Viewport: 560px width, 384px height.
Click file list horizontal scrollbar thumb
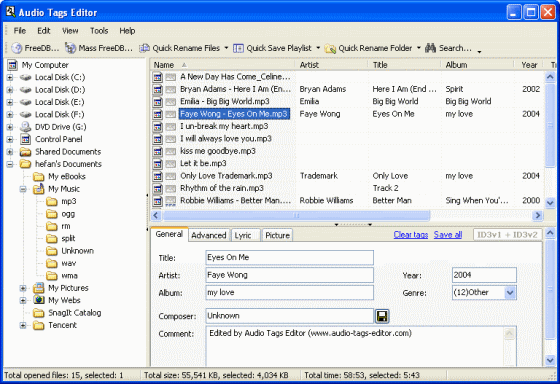pyautogui.click(x=296, y=215)
